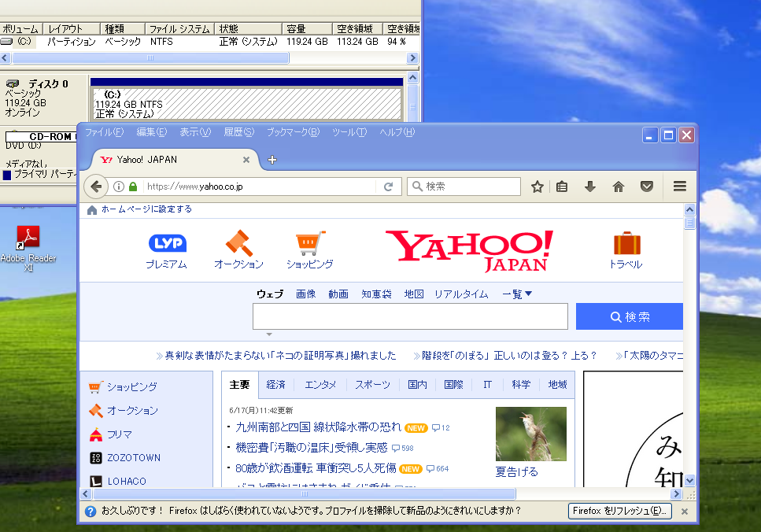Open the ツール(T) menu in Firefox
The image size is (761, 532).
coord(349,132)
